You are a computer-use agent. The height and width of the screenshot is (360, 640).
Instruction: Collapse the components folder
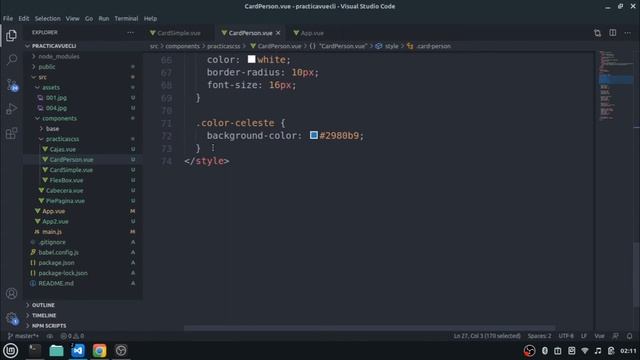tap(59, 118)
